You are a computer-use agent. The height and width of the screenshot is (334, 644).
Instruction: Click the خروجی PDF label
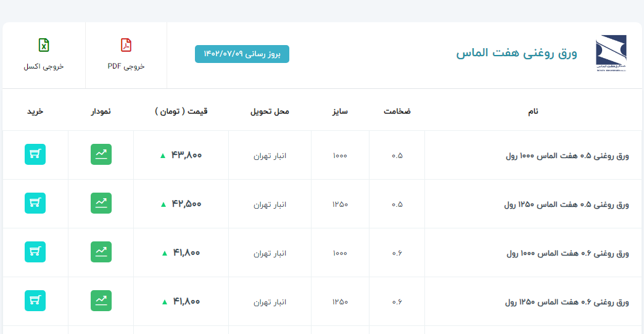coord(126,66)
